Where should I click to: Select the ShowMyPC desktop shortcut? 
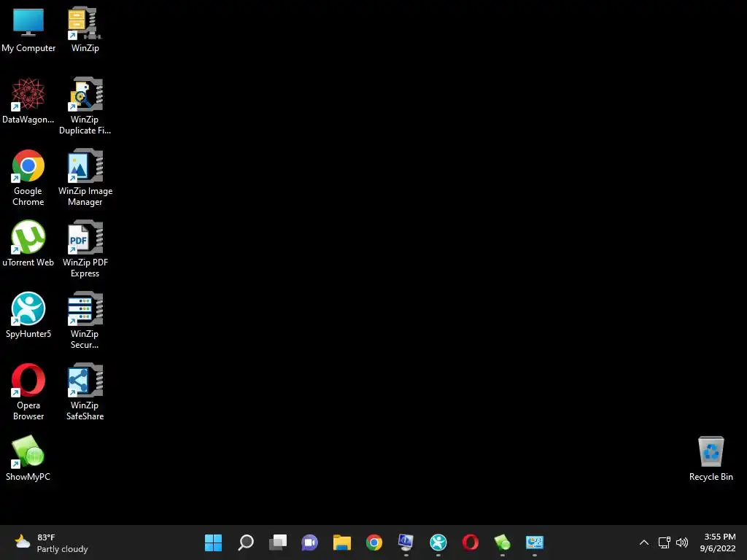tap(28, 458)
